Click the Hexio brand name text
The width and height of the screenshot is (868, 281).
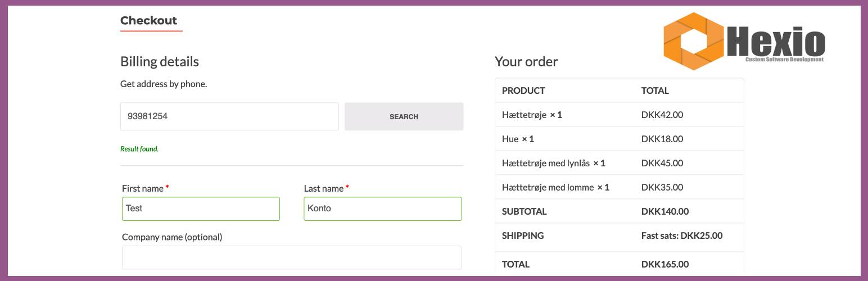coord(776,42)
